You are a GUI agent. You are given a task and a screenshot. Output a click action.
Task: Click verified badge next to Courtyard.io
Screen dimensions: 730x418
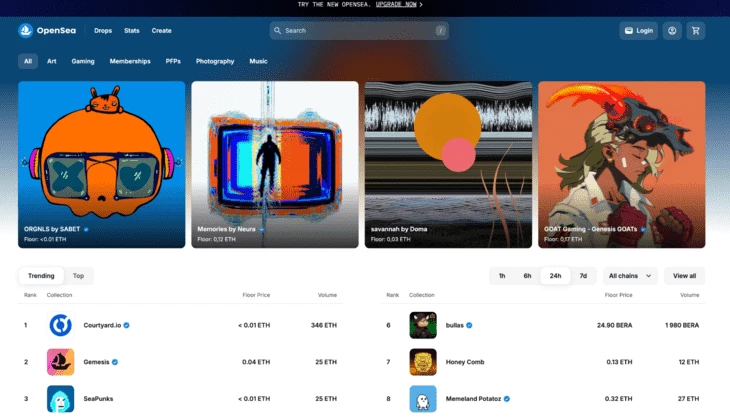(x=127, y=325)
